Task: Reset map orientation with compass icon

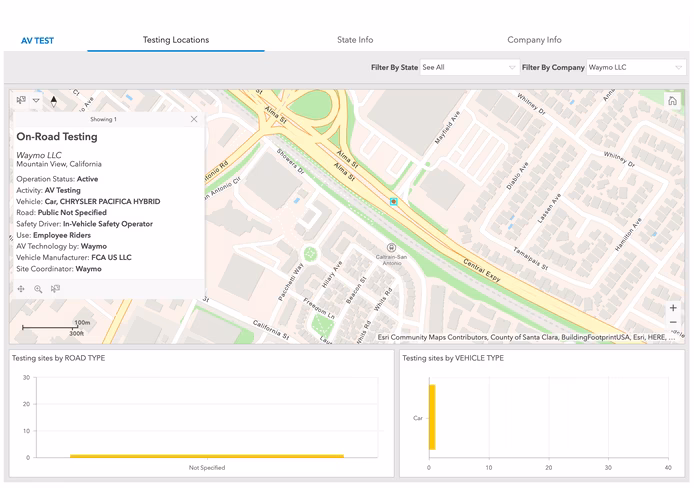Action: pyautogui.click(x=54, y=101)
